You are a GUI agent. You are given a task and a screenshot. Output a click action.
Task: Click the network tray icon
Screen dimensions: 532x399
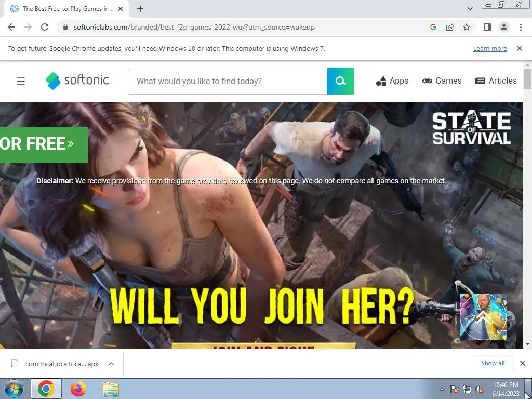[x=467, y=390]
